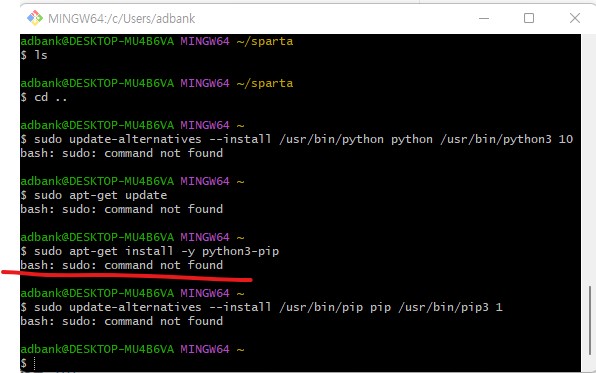Click 'sudo apt-get update' command line
The image size is (596, 373).
(94, 195)
